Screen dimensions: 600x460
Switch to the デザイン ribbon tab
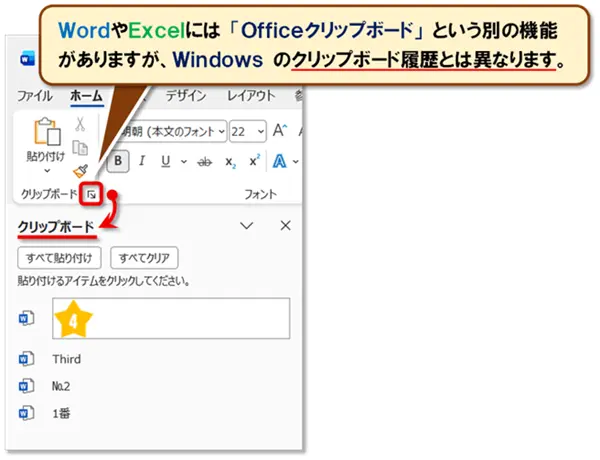click(x=186, y=96)
